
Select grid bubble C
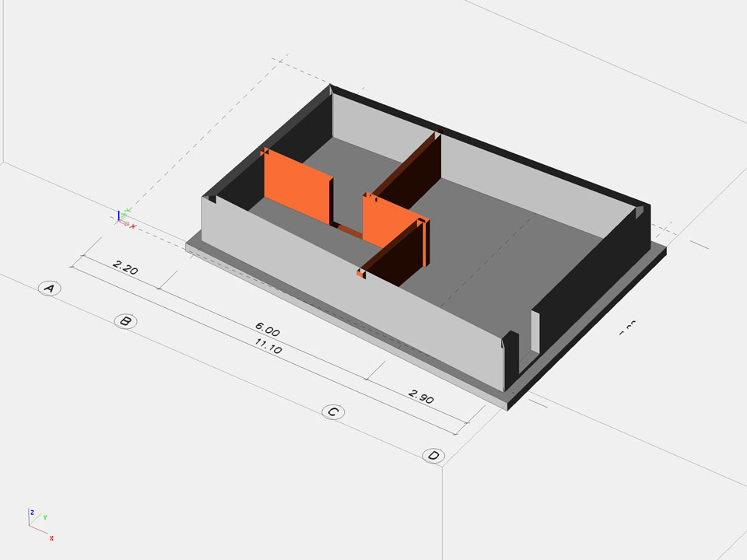333,412
